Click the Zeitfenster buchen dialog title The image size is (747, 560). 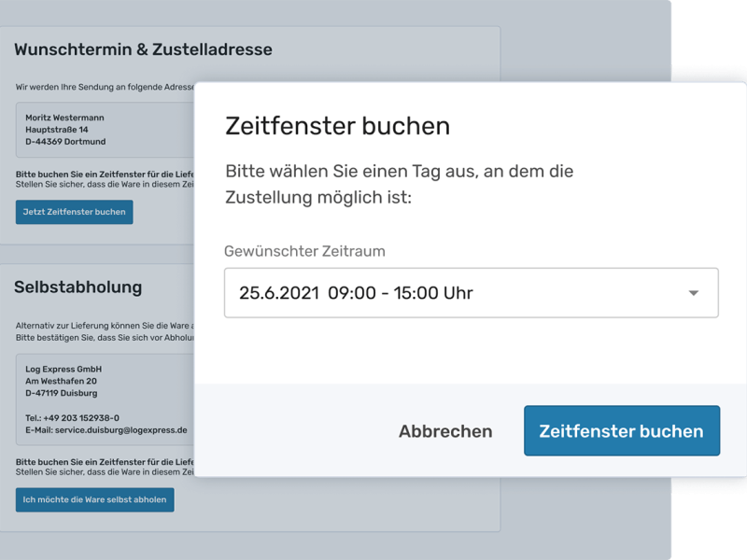pyautogui.click(x=337, y=126)
